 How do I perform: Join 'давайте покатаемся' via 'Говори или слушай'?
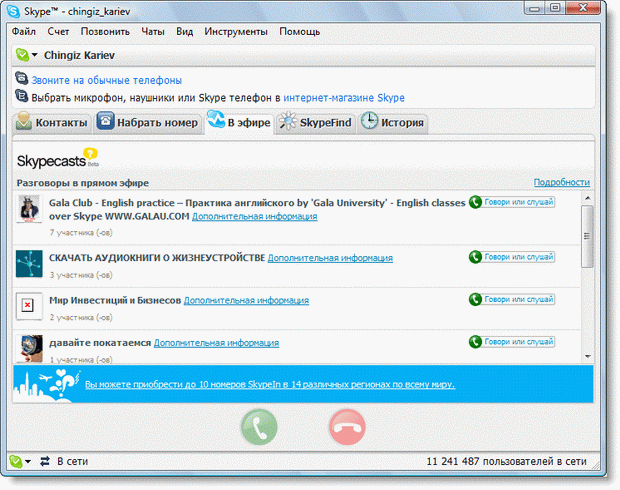512,342
